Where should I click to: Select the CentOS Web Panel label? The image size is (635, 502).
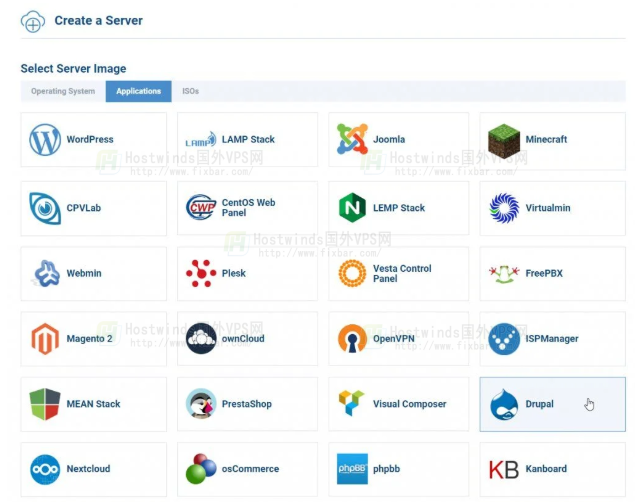tap(248, 208)
